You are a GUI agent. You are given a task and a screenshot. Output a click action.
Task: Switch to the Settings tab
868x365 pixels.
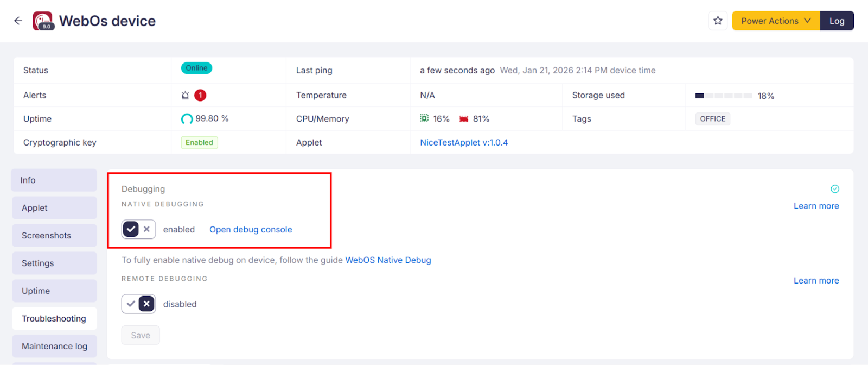click(x=54, y=263)
